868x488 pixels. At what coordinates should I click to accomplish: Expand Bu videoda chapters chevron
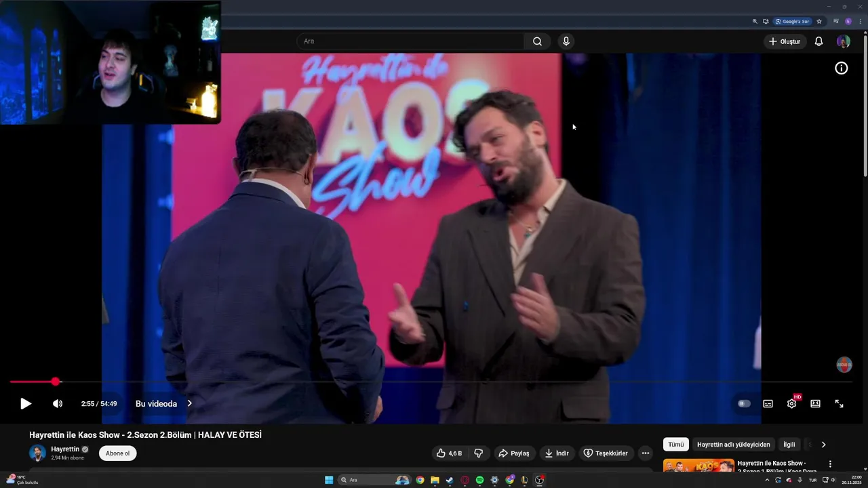[189, 404]
